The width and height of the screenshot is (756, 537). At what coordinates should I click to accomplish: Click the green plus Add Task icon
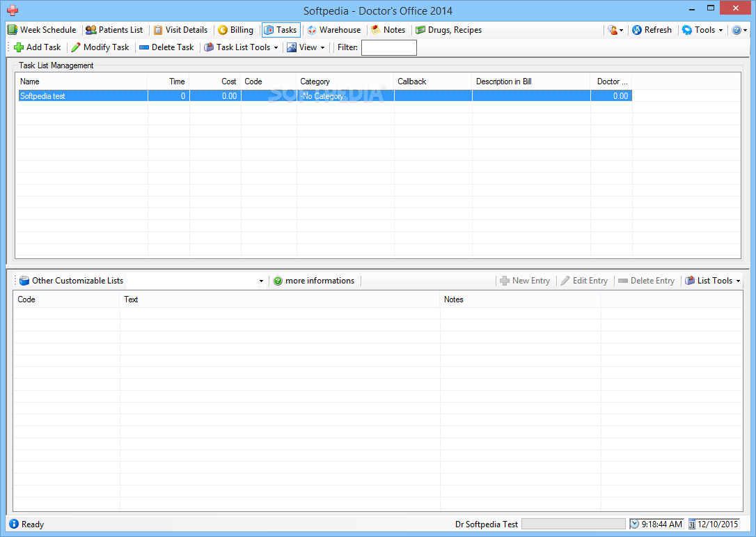click(19, 47)
